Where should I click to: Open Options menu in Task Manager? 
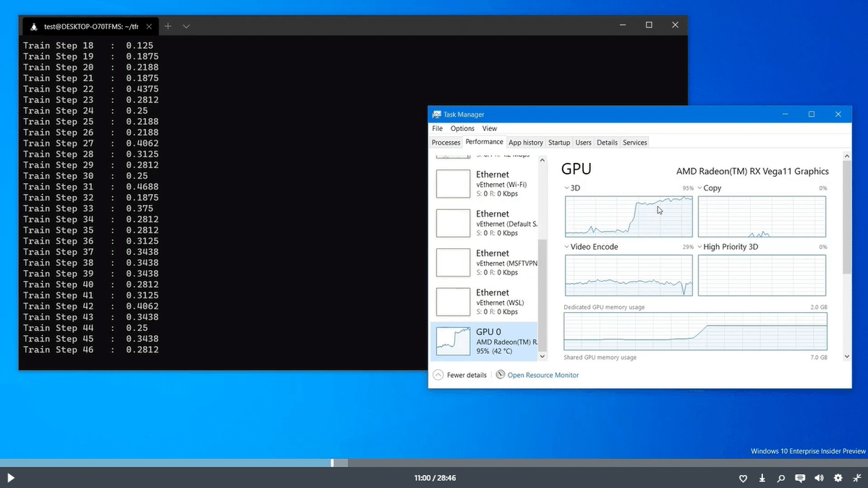tap(462, 128)
